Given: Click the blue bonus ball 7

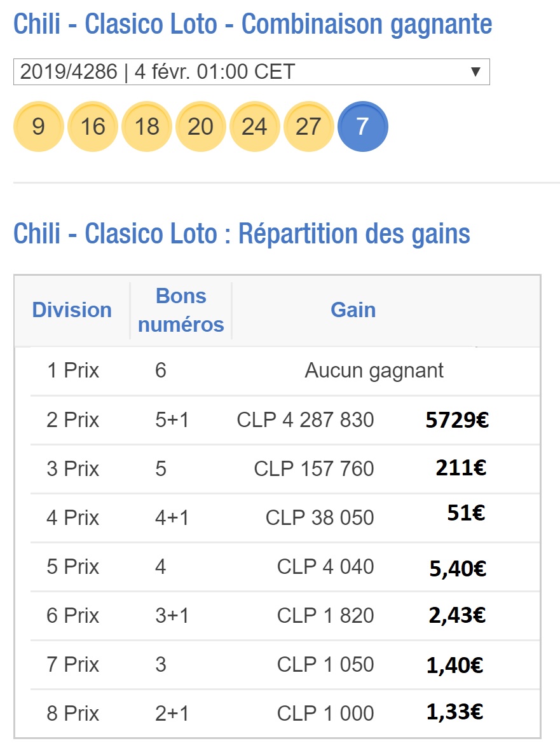Looking at the screenshot, I should click(x=362, y=126).
